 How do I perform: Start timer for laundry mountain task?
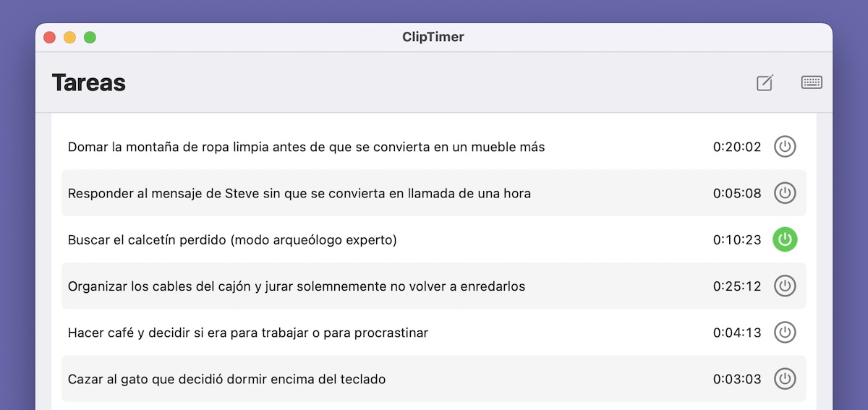pos(785,147)
